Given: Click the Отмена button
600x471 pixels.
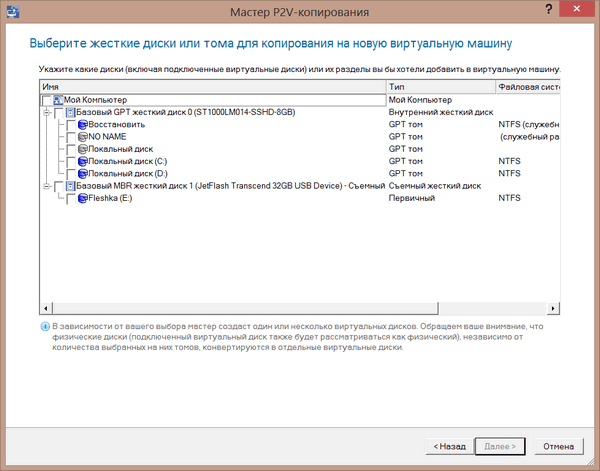Looking at the screenshot, I should [x=559, y=447].
